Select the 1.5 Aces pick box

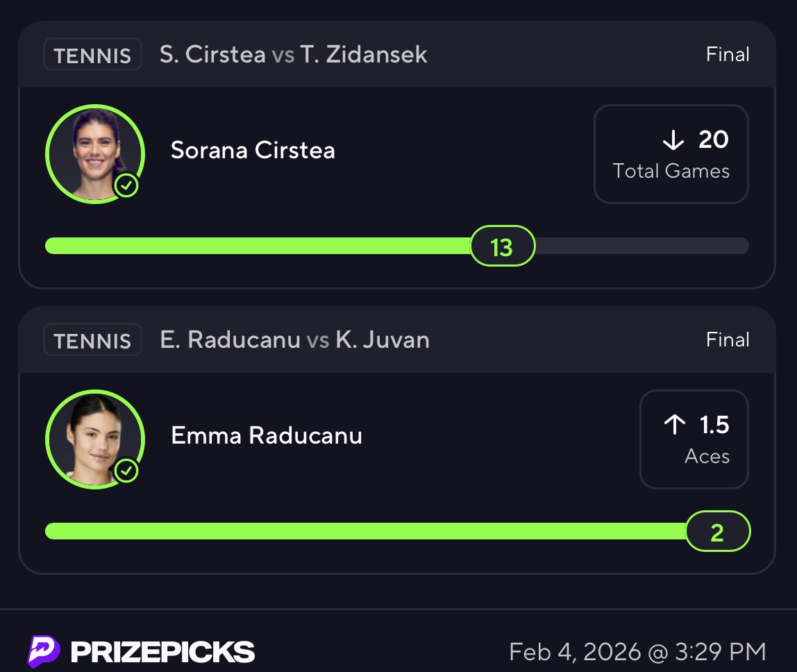(x=694, y=439)
